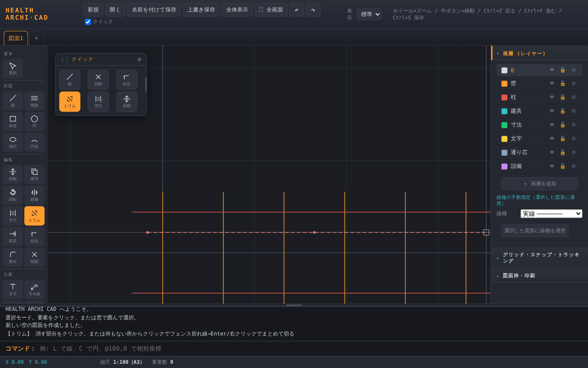
Task: Open the 表示 標準 display dropdown
Action: tap(369, 14)
